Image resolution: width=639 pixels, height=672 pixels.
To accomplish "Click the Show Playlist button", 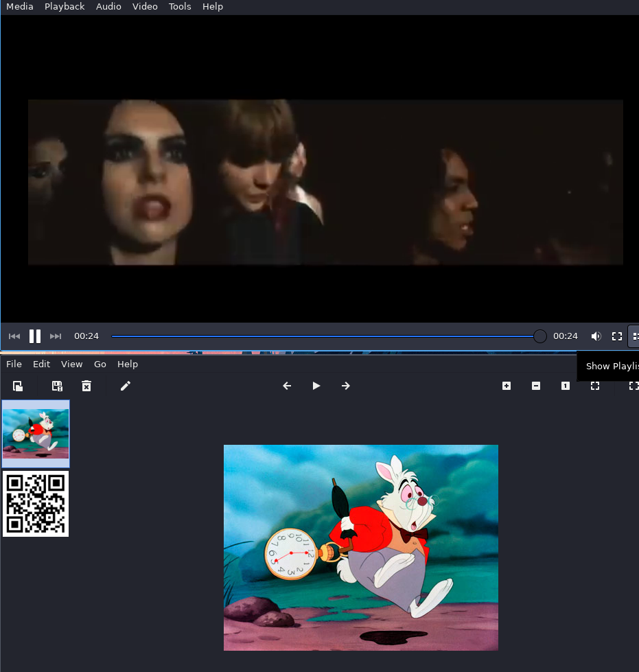I will pyautogui.click(x=635, y=336).
